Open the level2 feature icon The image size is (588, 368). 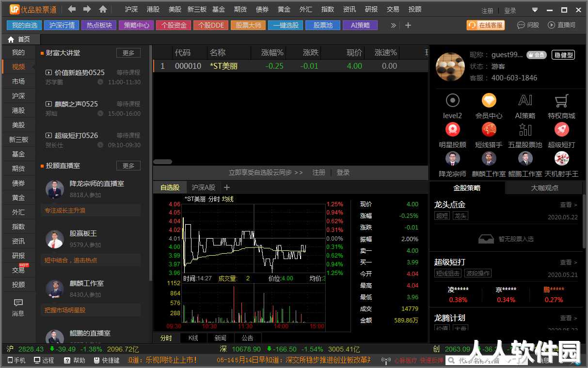tap(452, 100)
